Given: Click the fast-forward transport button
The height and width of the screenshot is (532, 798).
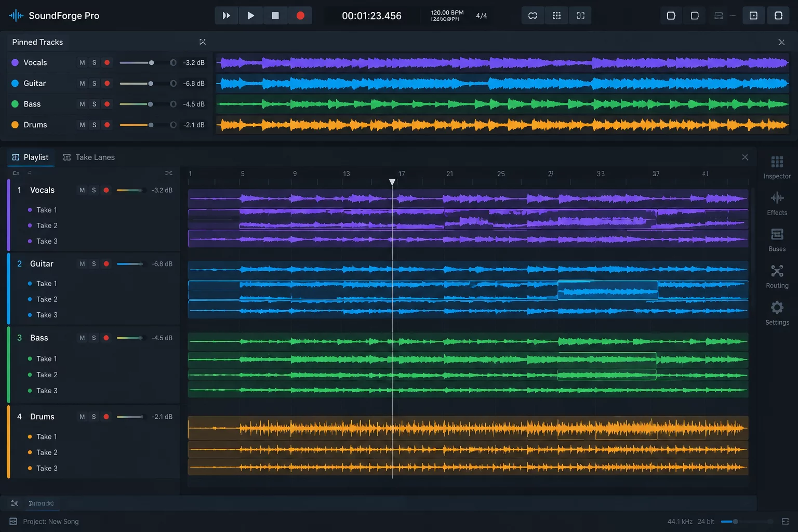Looking at the screenshot, I should (x=227, y=16).
